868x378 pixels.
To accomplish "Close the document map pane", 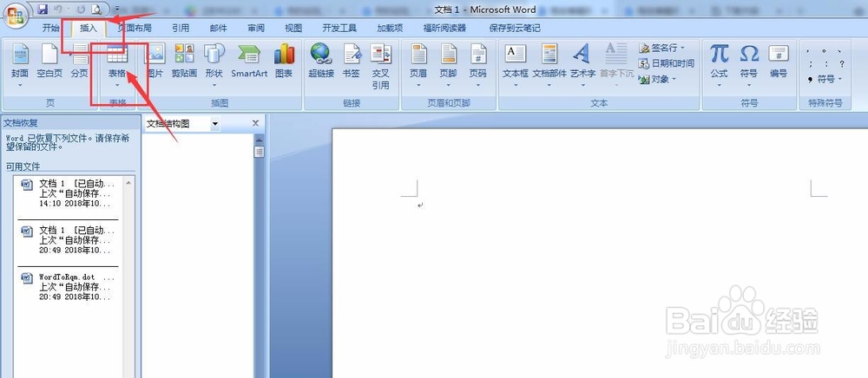I will (255, 123).
